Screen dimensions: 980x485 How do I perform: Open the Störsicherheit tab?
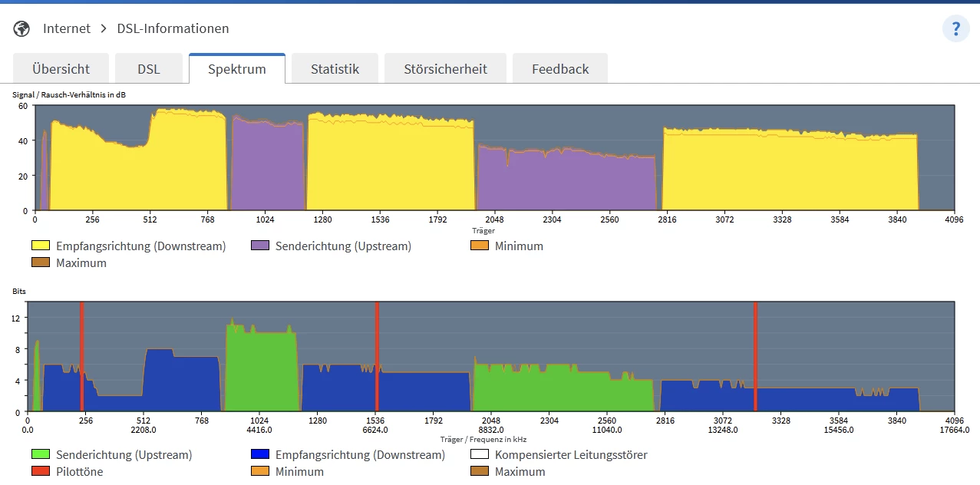(445, 69)
